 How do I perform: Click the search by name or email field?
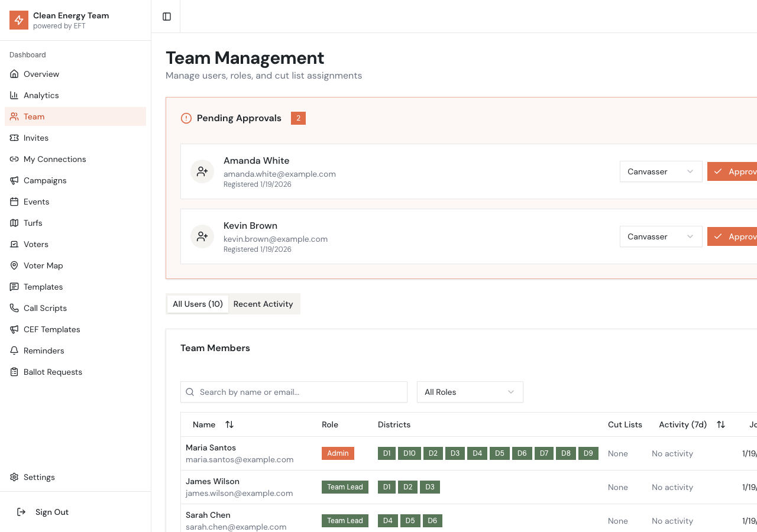click(299, 392)
